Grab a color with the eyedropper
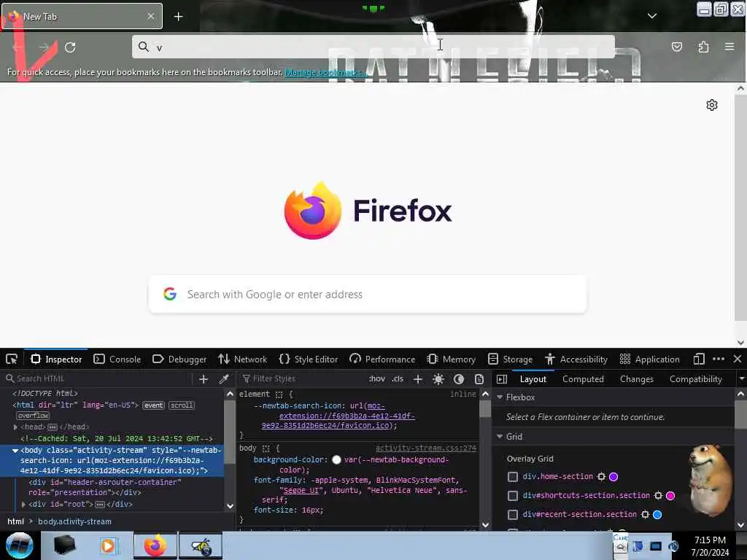This screenshot has height=560, width=747. (223, 379)
